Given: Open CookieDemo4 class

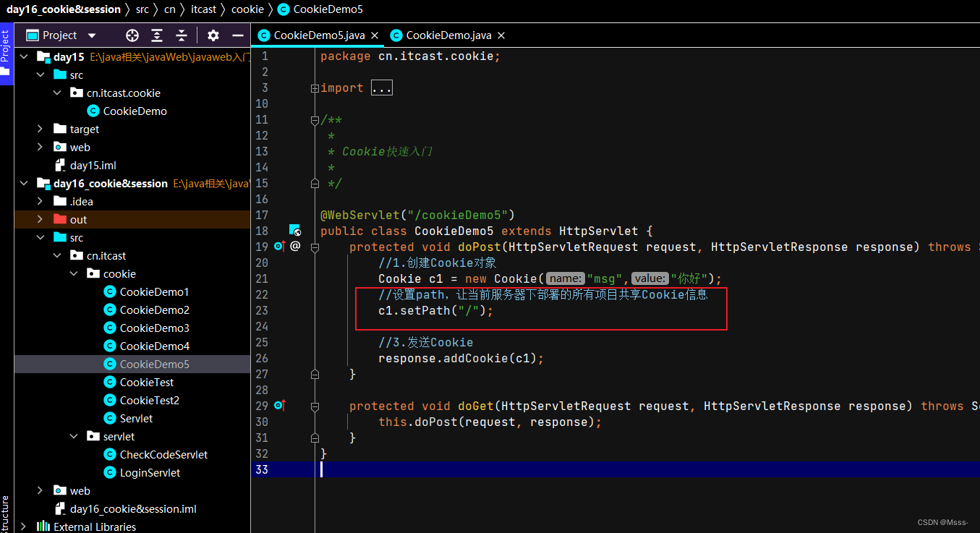Looking at the screenshot, I should pos(154,346).
